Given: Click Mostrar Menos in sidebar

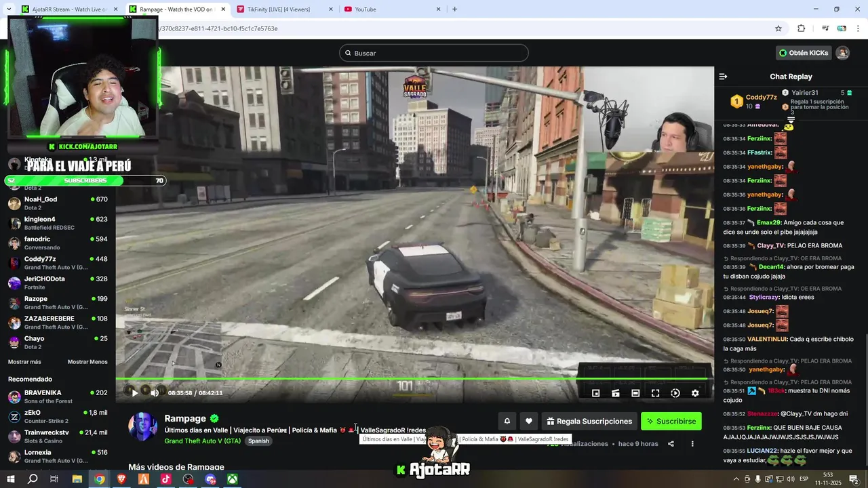Looking at the screenshot, I should coord(87,362).
